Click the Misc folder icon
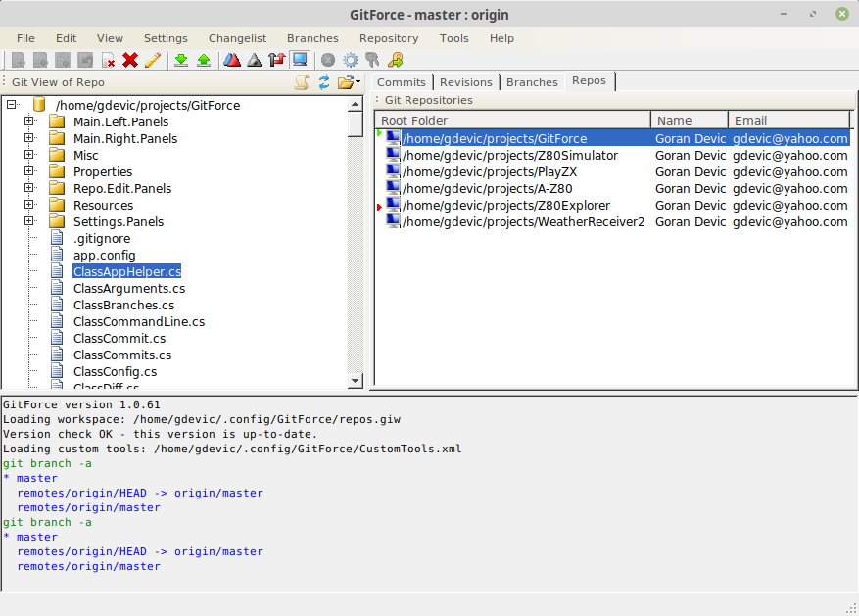The height and width of the screenshot is (616, 859). click(57, 155)
